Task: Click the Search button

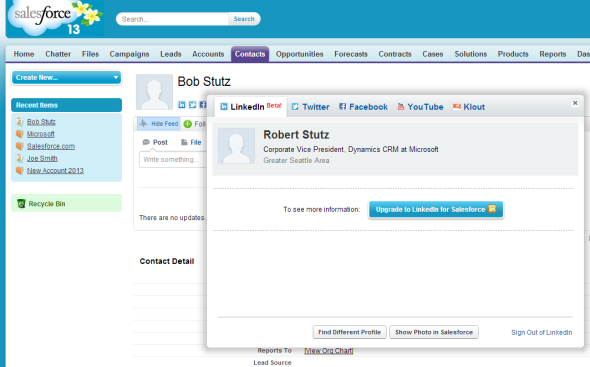Action: [244, 19]
